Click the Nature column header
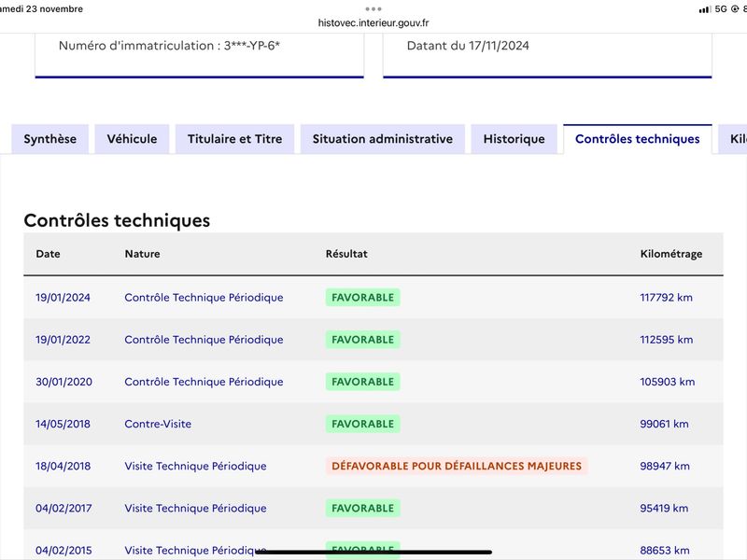Viewport: 747px width, 560px height. coord(143,254)
